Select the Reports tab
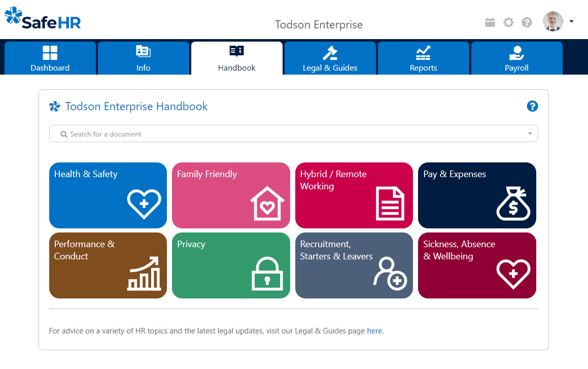 tap(423, 58)
